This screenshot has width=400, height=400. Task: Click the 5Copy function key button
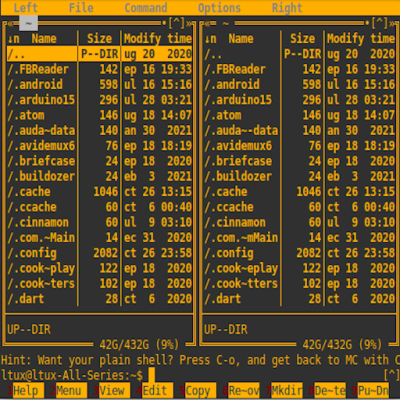coord(195,391)
